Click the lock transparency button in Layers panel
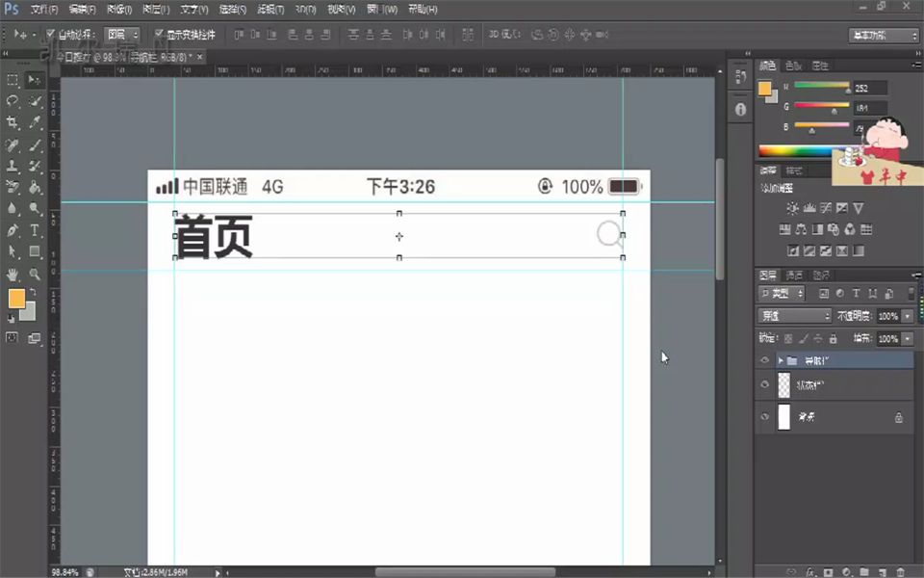The image size is (924, 578). 788,338
